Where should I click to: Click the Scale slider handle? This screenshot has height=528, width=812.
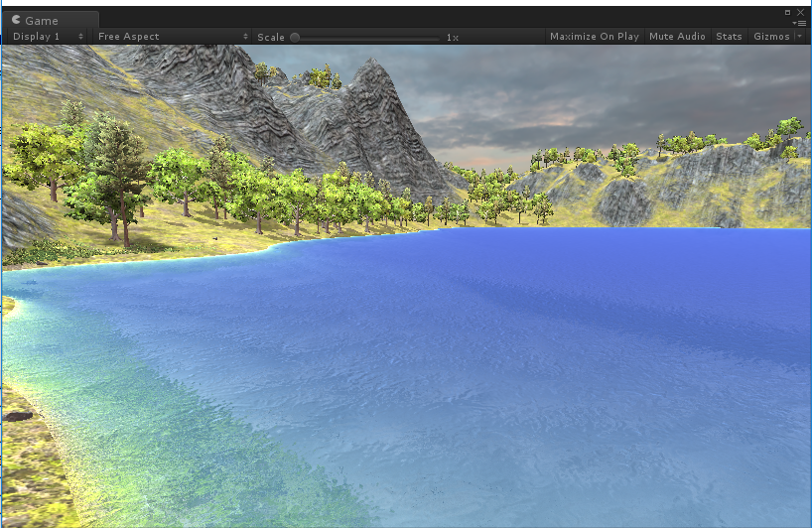tap(295, 38)
